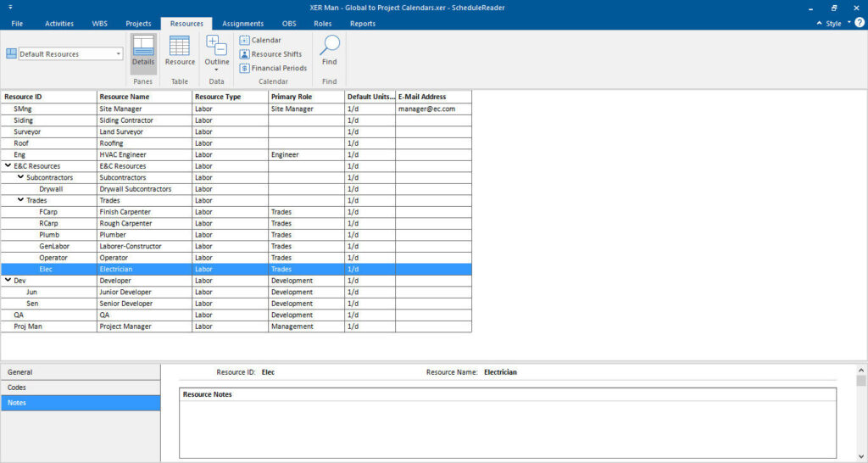
Task: Switch to the Projects tab
Action: pyautogui.click(x=138, y=23)
